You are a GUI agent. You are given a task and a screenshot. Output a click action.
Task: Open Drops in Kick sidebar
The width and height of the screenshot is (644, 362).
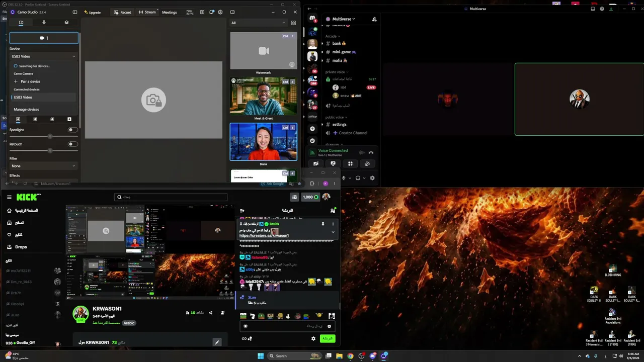pos(21,247)
